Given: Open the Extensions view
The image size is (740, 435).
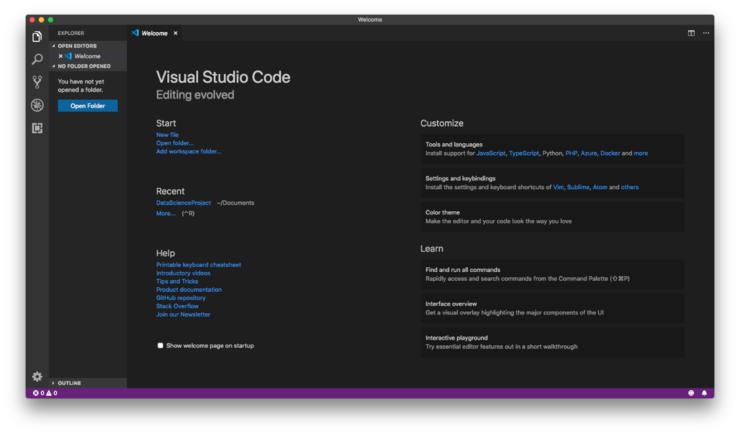Looking at the screenshot, I should 37,128.
